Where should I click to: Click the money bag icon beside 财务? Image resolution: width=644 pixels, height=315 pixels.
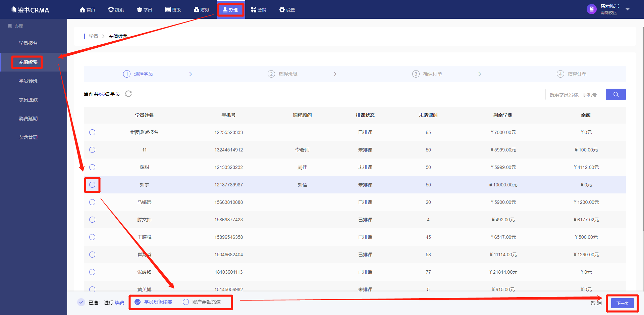(x=197, y=10)
